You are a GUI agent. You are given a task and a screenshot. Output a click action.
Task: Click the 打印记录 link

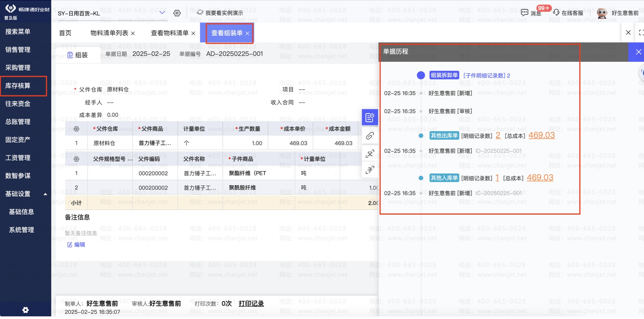(x=251, y=303)
